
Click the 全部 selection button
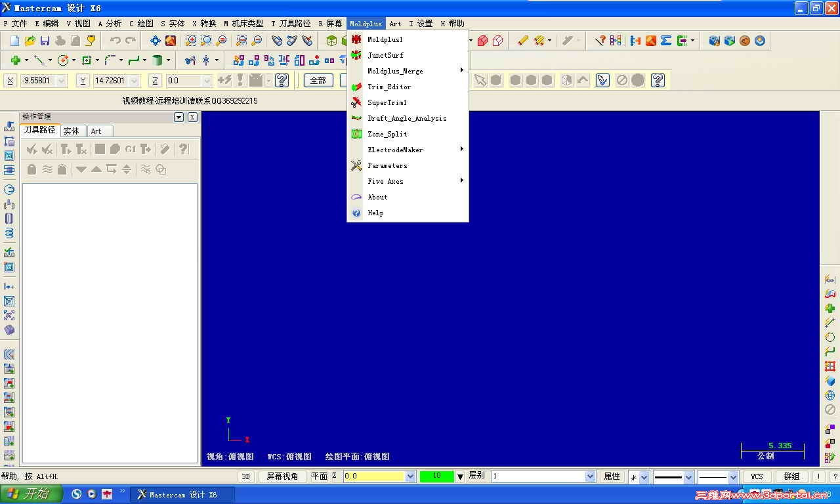(318, 81)
